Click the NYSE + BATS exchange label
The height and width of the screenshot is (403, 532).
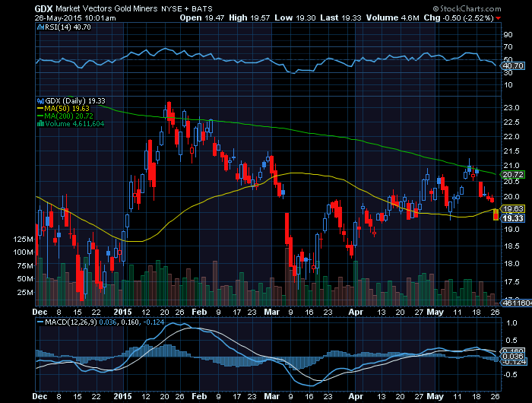click(x=187, y=9)
